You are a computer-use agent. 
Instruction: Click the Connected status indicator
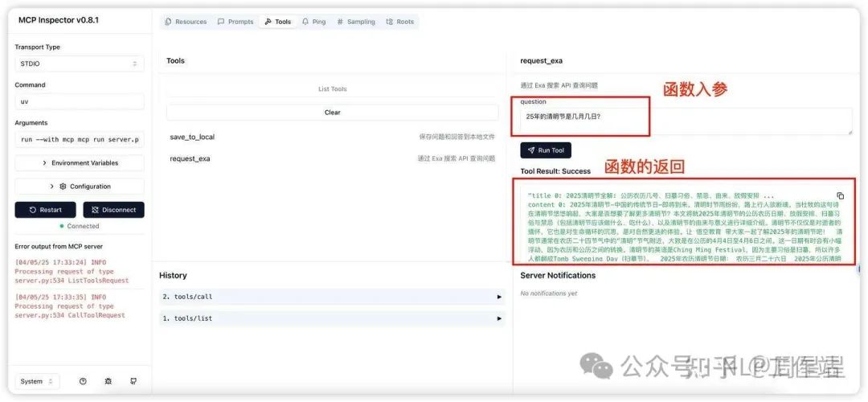click(x=79, y=226)
